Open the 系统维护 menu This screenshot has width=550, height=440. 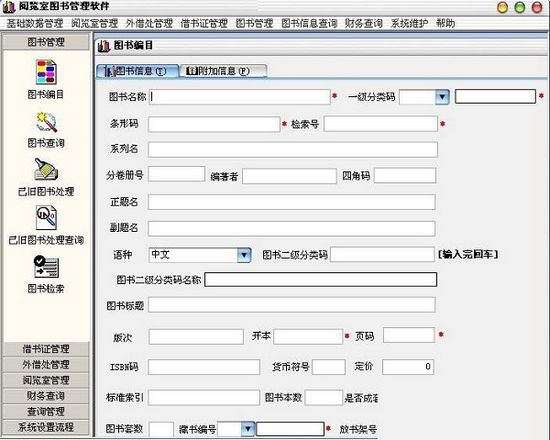[x=409, y=24]
